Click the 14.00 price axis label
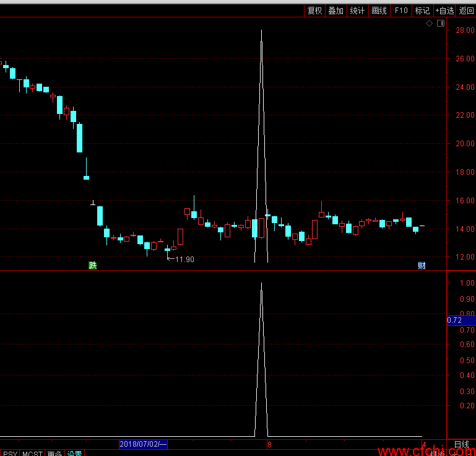 click(x=465, y=229)
